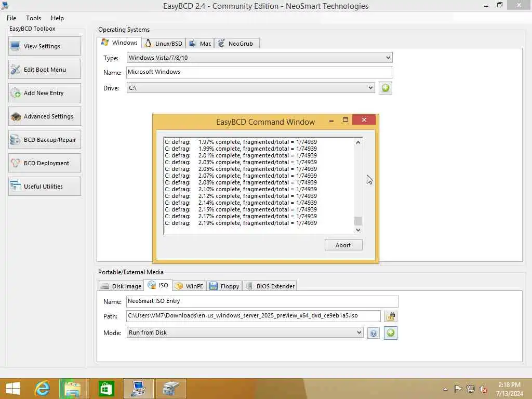Switch to the Disk Image tab

(x=121, y=286)
